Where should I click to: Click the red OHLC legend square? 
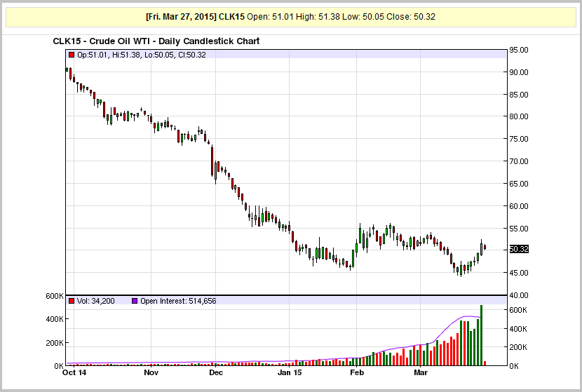coord(72,55)
